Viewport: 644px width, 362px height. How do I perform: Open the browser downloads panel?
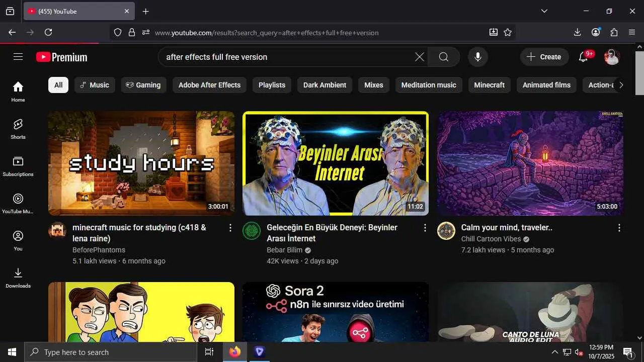577,32
